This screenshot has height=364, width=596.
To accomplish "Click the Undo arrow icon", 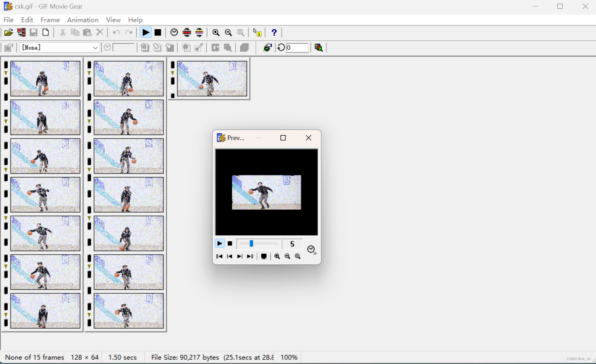I will [x=116, y=33].
